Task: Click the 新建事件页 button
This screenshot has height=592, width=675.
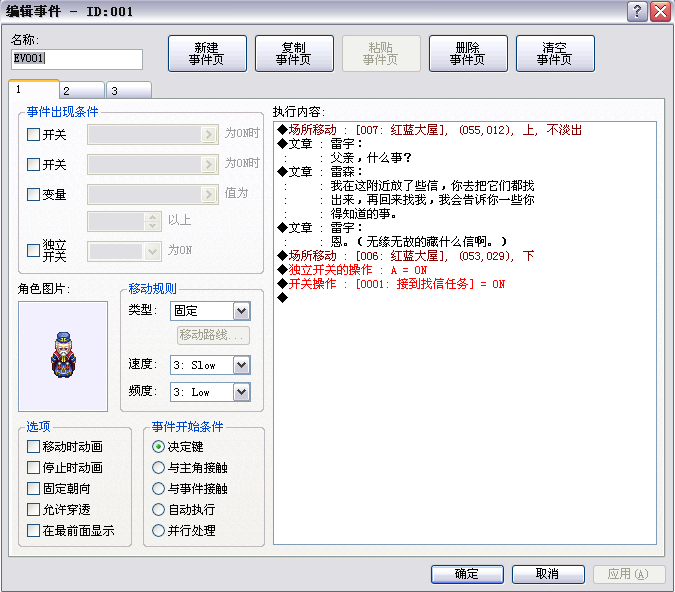Action: point(207,53)
